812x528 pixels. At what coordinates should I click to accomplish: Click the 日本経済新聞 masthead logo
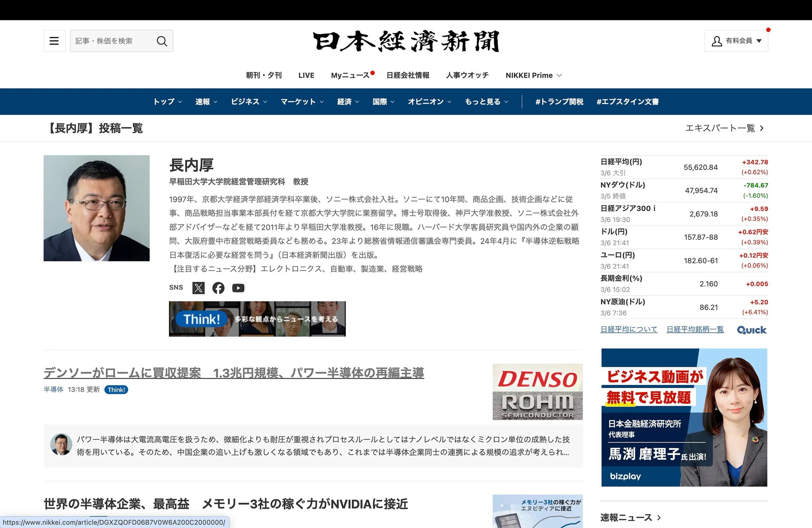[x=406, y=41]
